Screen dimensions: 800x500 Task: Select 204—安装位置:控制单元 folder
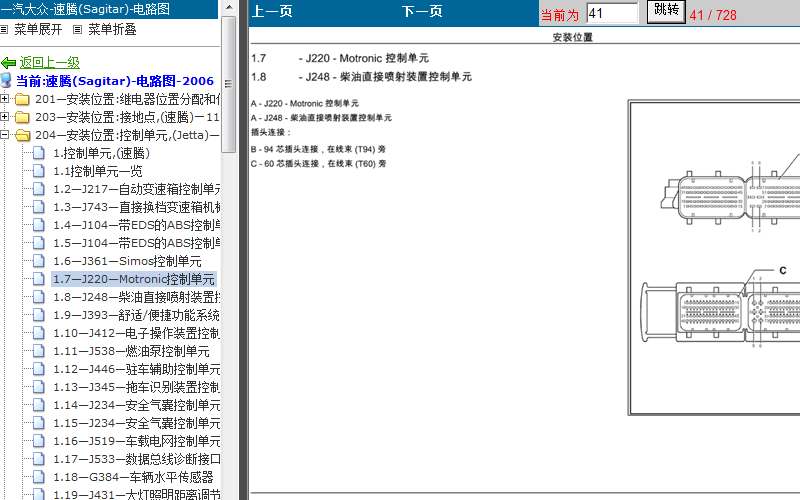pos(128,135)
